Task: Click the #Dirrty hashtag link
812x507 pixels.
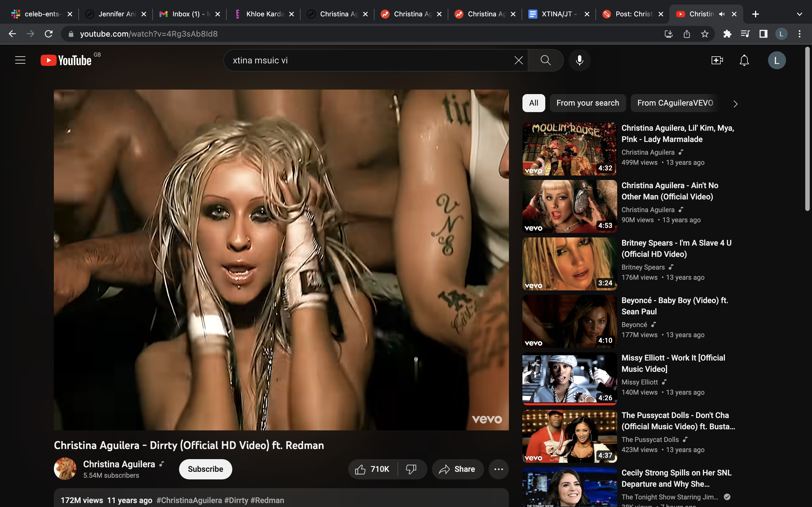Action: click(x=236, y=500)
